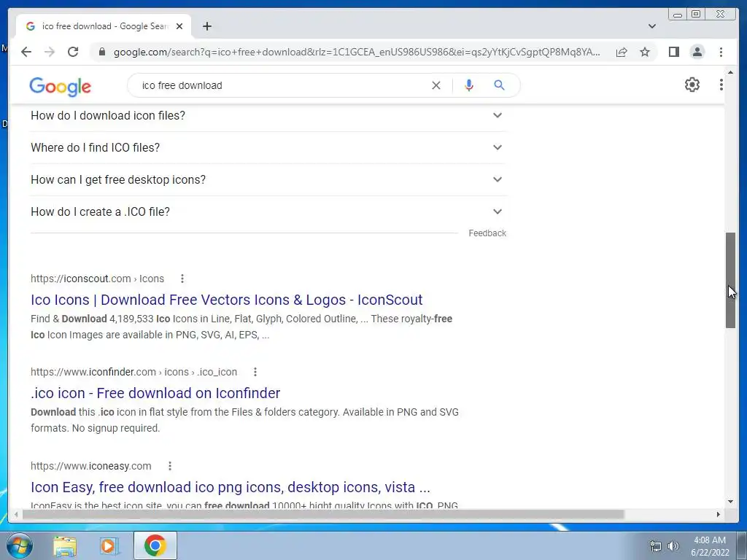Image resolution: width=747 pixels, height=560 pixels.
Task: Open the Windows Start menu
Action: pos(20,545)
